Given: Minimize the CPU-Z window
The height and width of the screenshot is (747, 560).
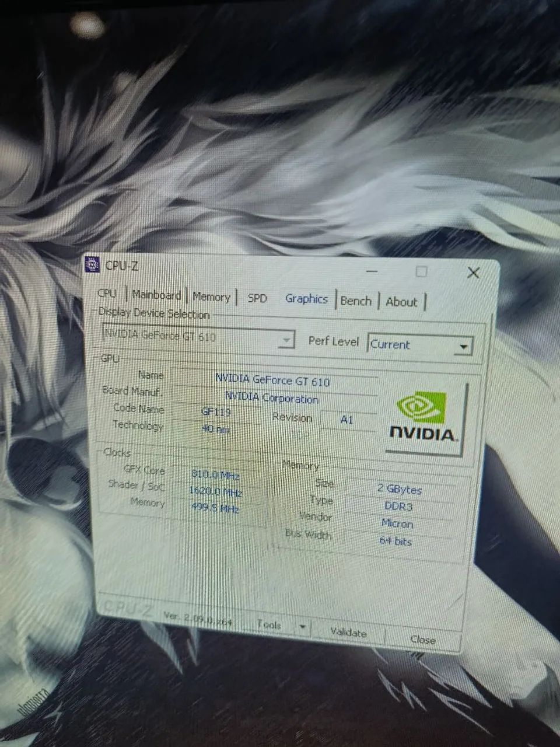Looking at the screenshot, I should click(372, 271).
